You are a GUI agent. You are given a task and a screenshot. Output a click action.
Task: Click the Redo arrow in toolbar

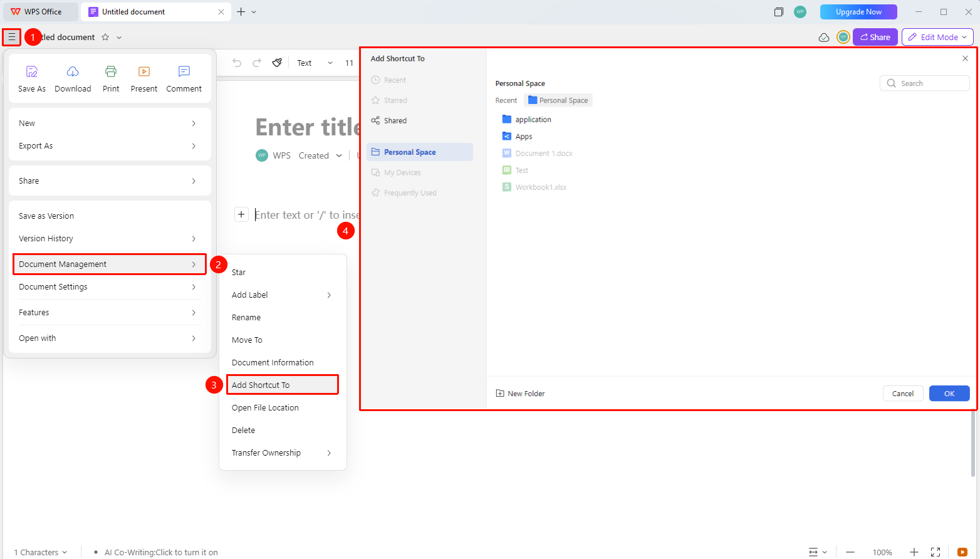pos(257,63)
